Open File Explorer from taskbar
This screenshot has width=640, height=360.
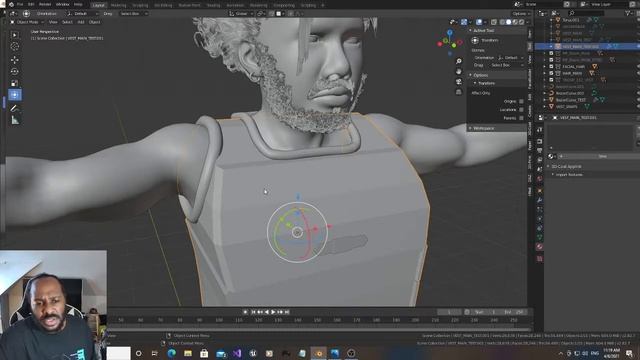pos(188,353)
